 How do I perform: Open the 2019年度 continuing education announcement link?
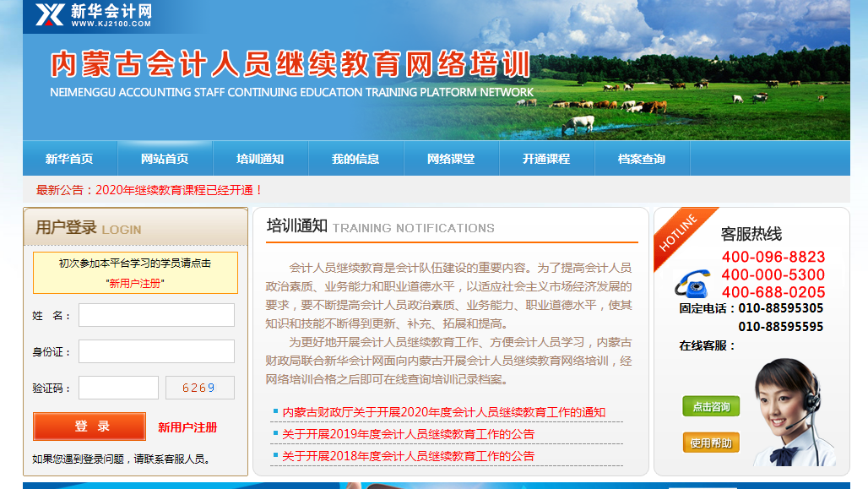coord(408,434)
